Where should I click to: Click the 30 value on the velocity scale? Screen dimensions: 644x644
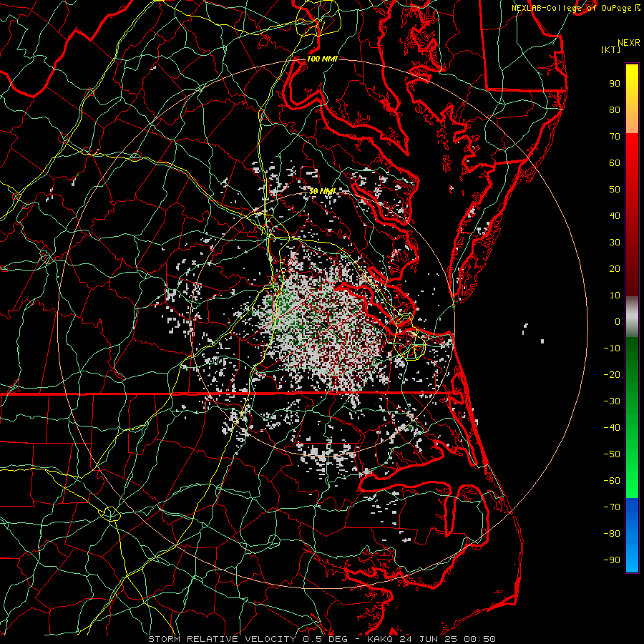pyautogui.click(x=615, y=243)
